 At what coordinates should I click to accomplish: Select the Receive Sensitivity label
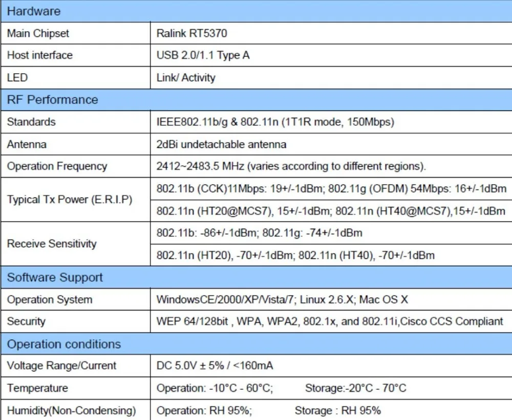pyautogui.click(x=52, y=244)
